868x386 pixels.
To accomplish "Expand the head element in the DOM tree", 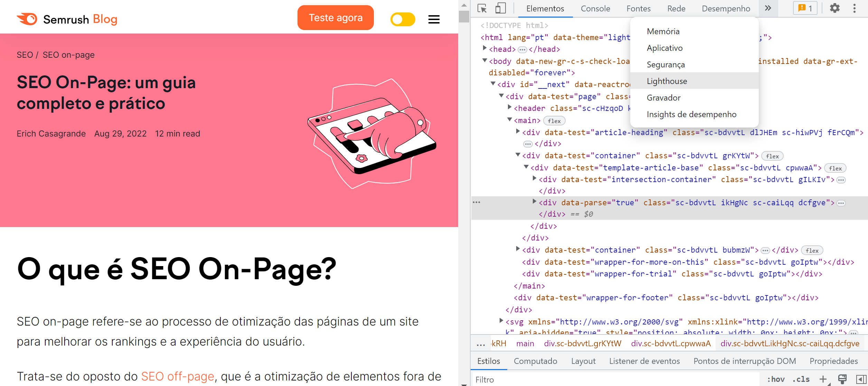I will coord(485,49).
